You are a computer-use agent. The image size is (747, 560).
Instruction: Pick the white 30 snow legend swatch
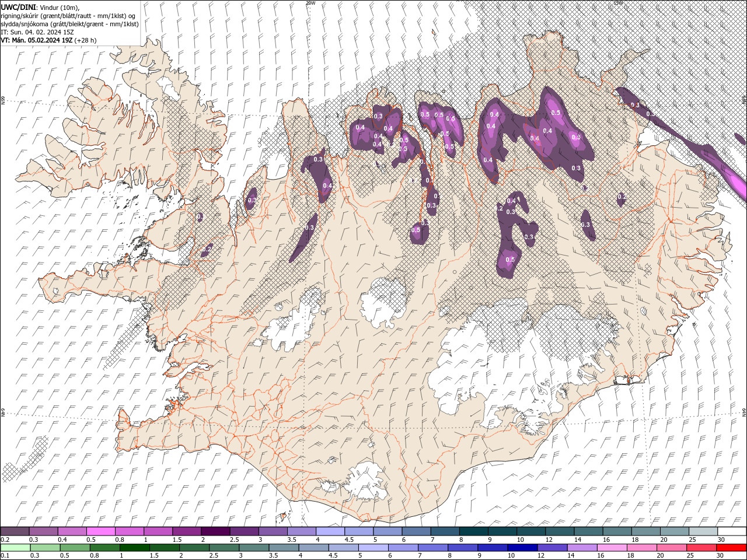[x=732, y=531]
